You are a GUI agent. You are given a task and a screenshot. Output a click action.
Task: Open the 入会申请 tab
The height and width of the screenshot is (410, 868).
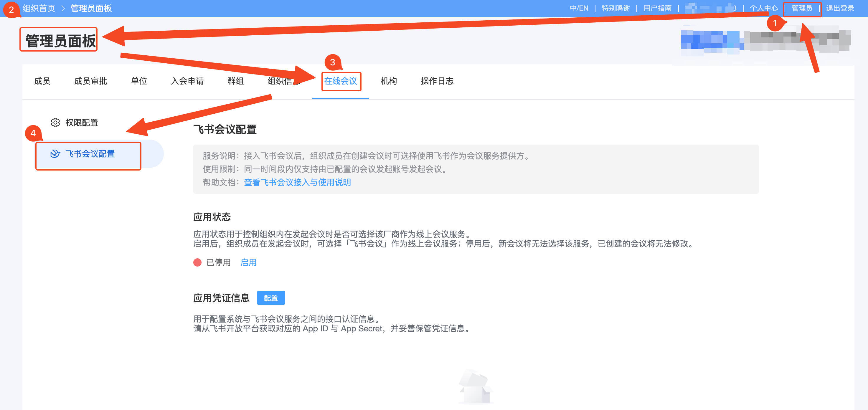[187, 81]
